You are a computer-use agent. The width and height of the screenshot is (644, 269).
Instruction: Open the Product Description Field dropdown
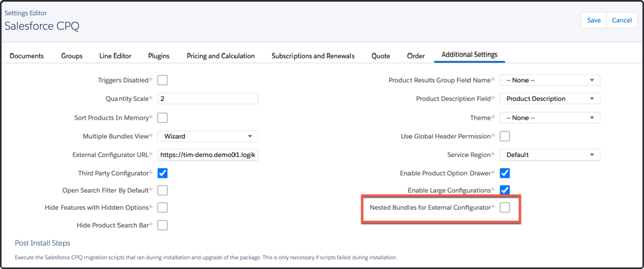click(x=550, y=99)
